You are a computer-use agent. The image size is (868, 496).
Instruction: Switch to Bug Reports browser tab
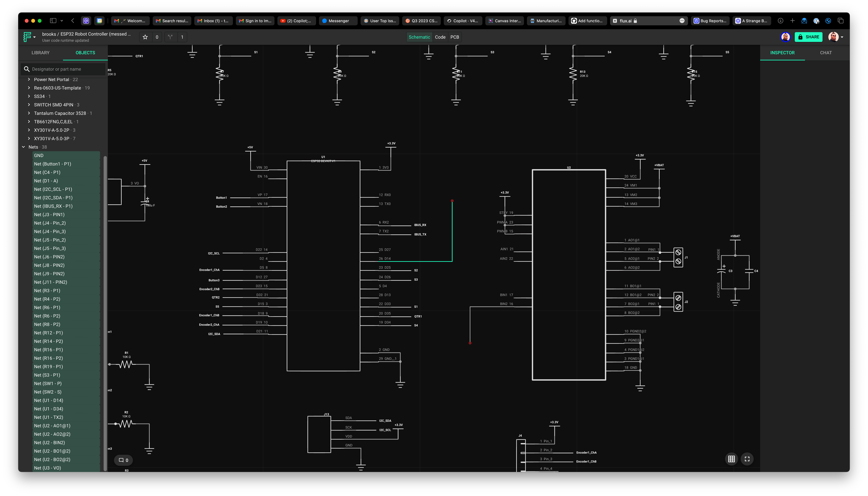coord(710,21)
